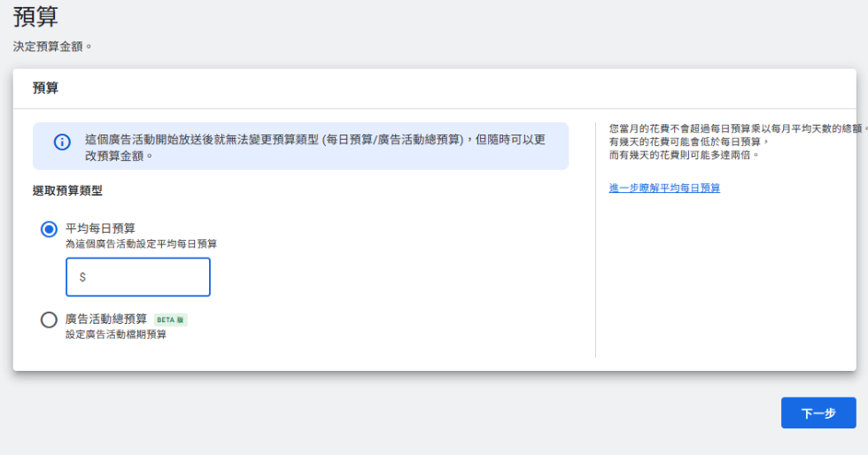868x455 pixels.
Task: Click the 廣告活動總預算 option label text
Action: (106, 319)
